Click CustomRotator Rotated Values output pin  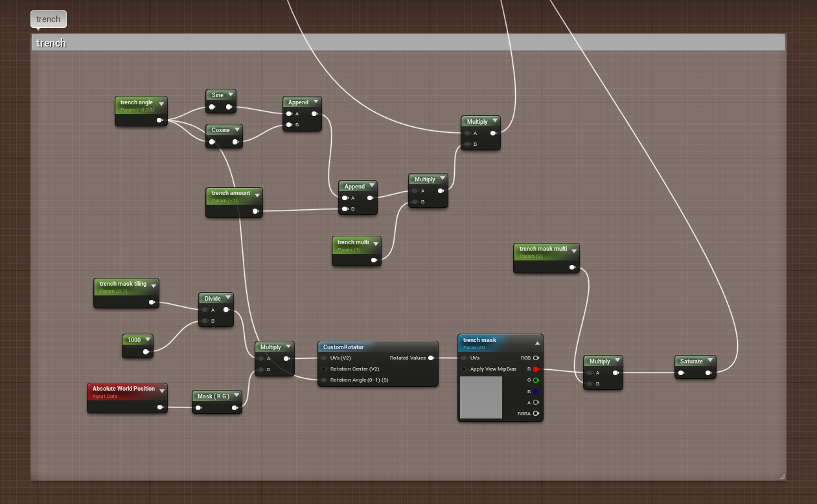432,358
